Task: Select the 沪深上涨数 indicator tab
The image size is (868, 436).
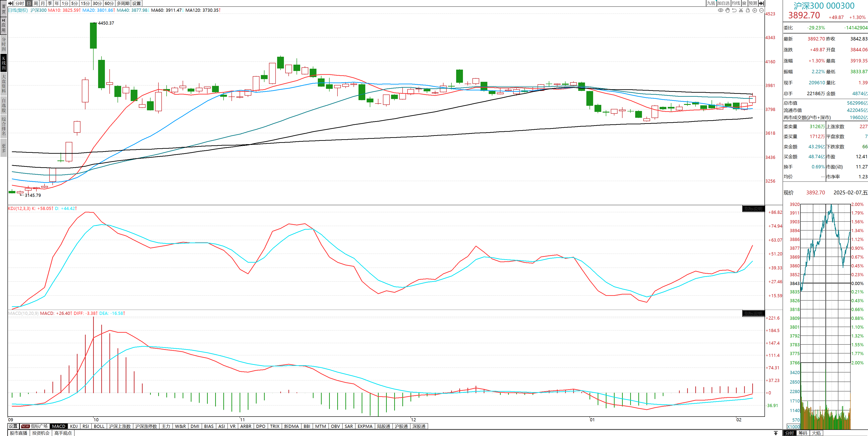Action: pos(120,426)
